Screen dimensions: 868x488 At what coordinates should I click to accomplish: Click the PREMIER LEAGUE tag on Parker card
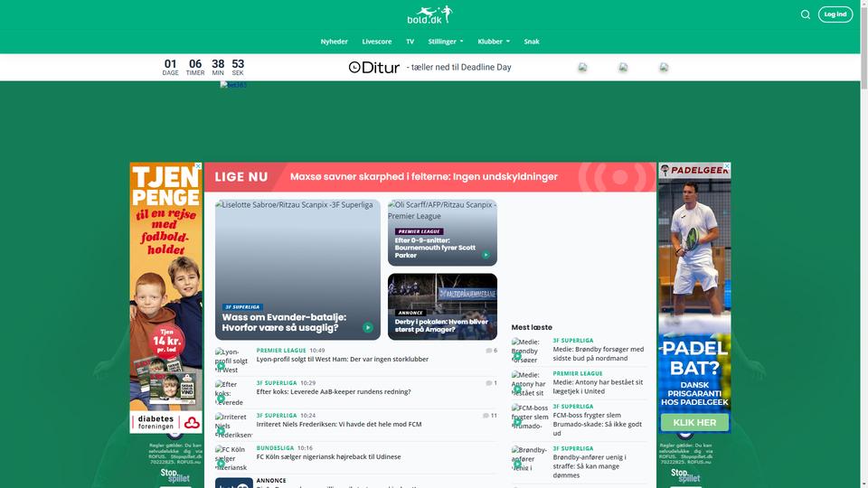[419, 231]
